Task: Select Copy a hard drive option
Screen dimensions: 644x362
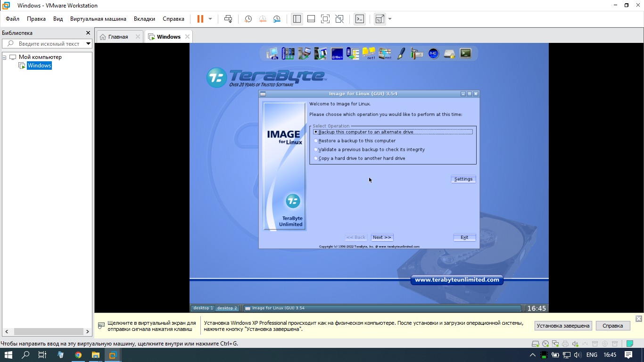Action: tap(360, 158)
